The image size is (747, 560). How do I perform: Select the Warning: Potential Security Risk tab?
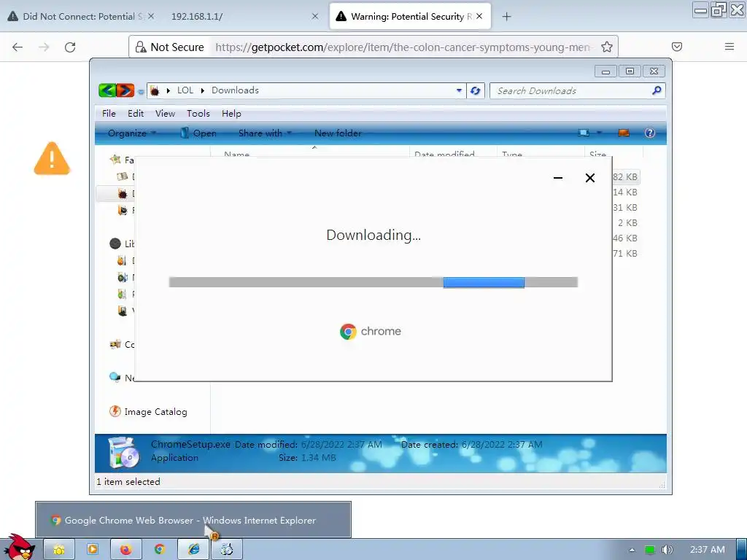[410, 16]
